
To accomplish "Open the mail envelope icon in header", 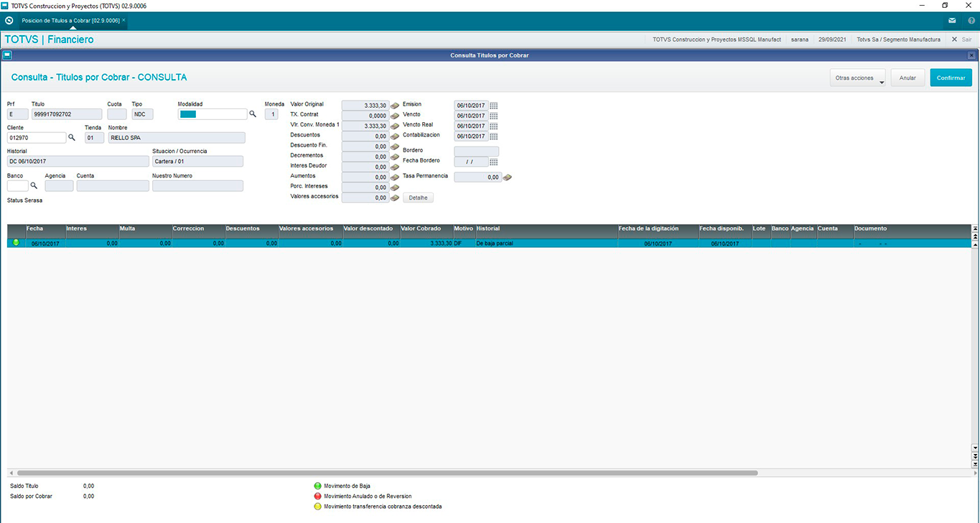I will click(952, 20).
